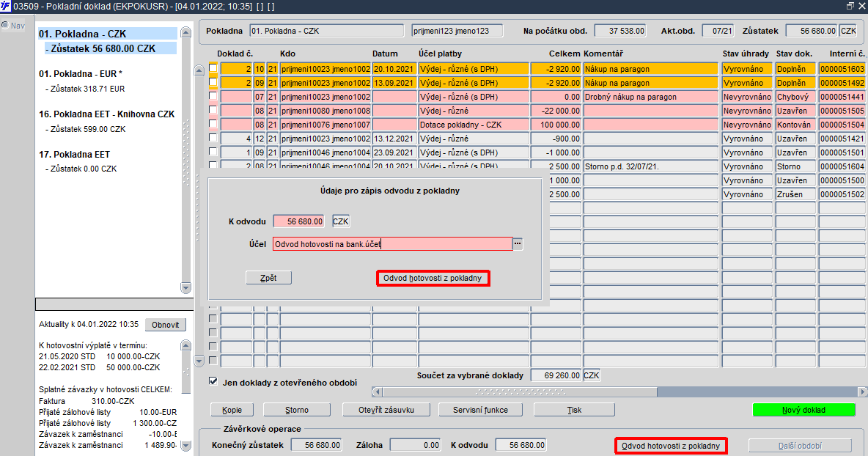The width and height of the screenshot is (868, 456).
Task: Restore the window via title bar button
Action: click(x=850, y=6)
